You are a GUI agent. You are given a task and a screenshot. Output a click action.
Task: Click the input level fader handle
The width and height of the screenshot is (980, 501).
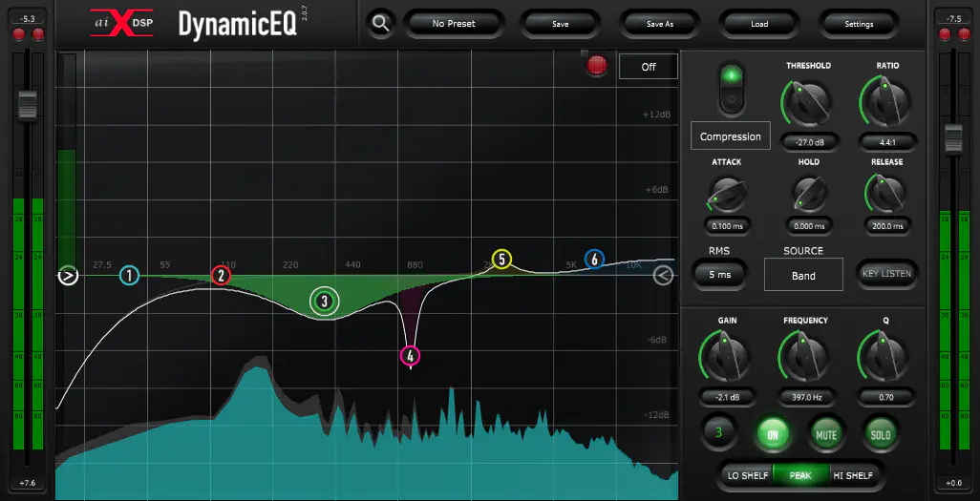point(27,103)
